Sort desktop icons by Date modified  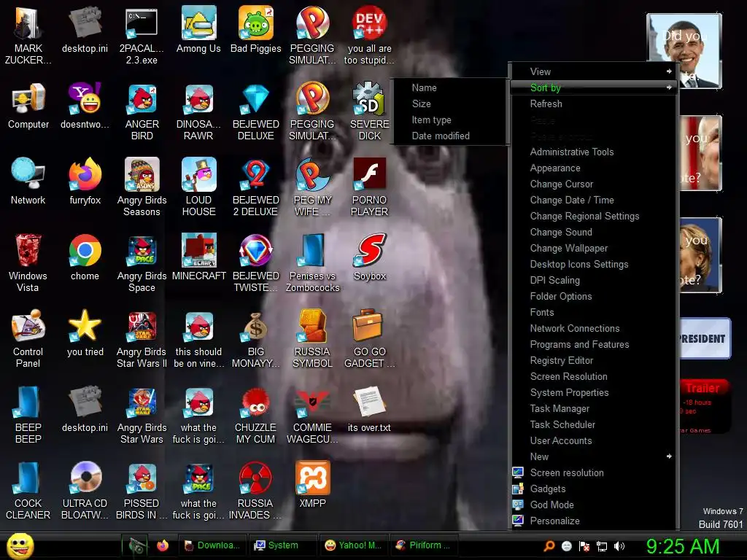pyautogui.click(x=449, y=136)
